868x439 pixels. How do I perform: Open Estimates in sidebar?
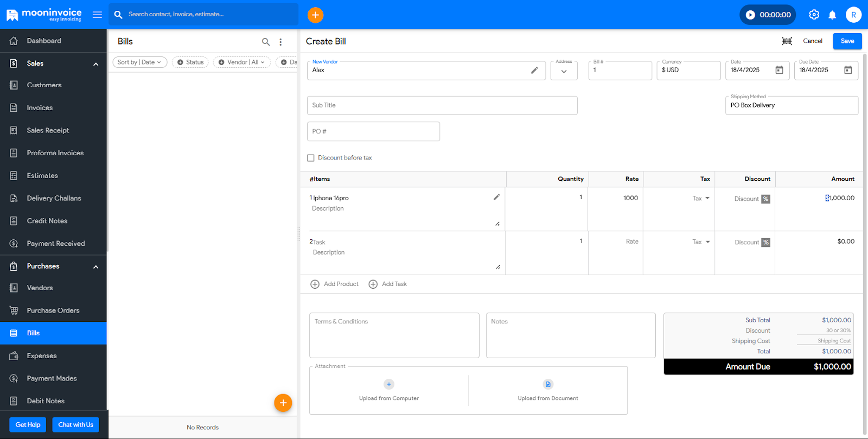pyautogui.click(x=53, y=176)
